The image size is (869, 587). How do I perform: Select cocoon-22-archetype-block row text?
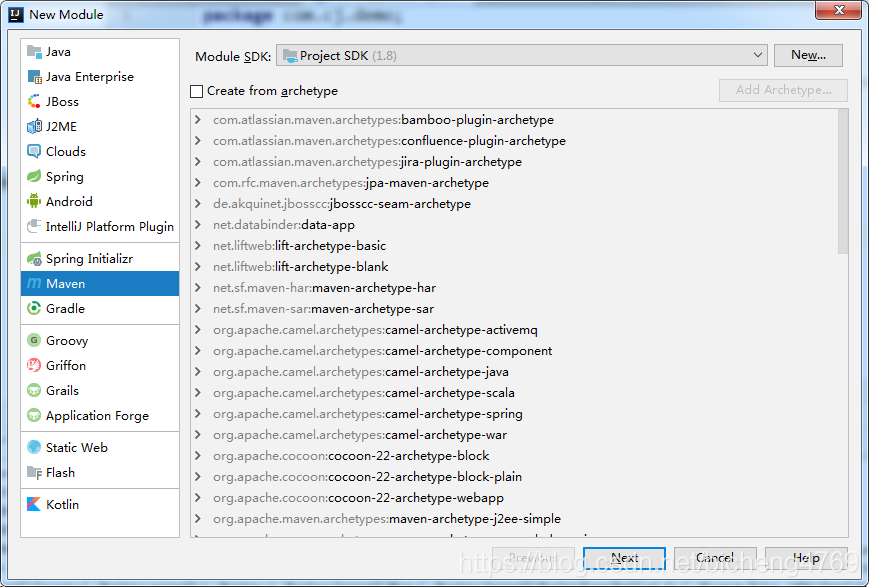pos(351,456)
